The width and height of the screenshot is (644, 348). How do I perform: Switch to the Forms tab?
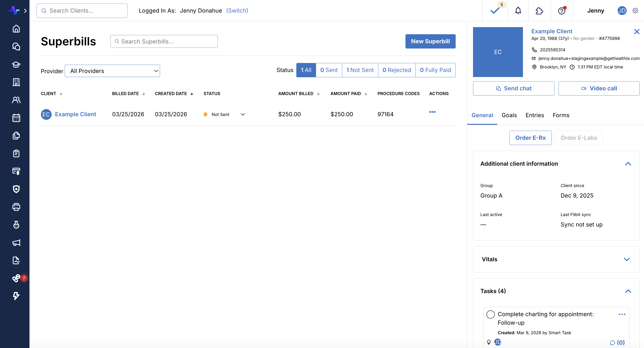coord(561,115)
